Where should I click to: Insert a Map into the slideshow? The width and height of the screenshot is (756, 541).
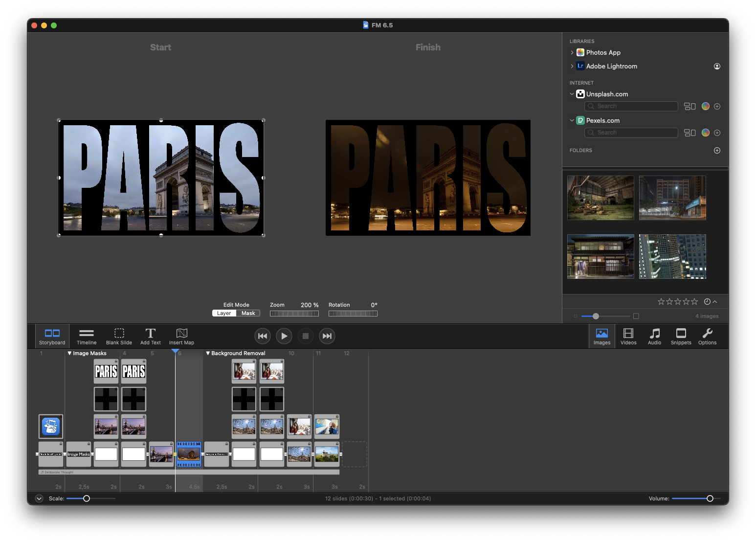tap(181, 336)
